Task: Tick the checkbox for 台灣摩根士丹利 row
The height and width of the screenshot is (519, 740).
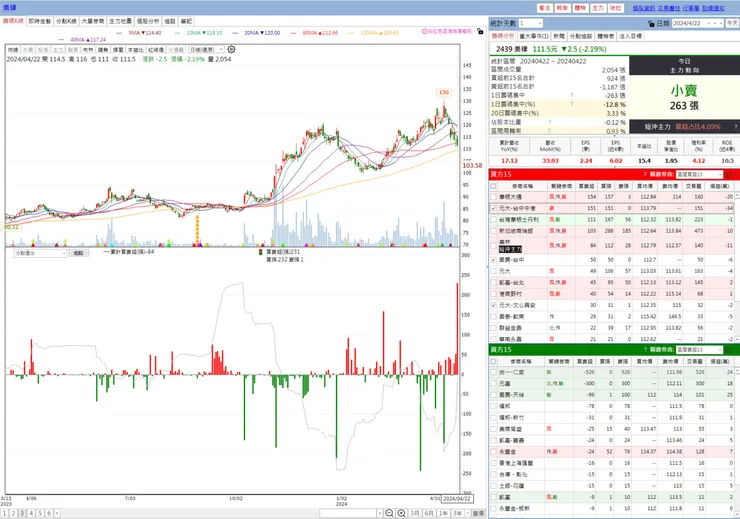Action: [x=494, y=219]
